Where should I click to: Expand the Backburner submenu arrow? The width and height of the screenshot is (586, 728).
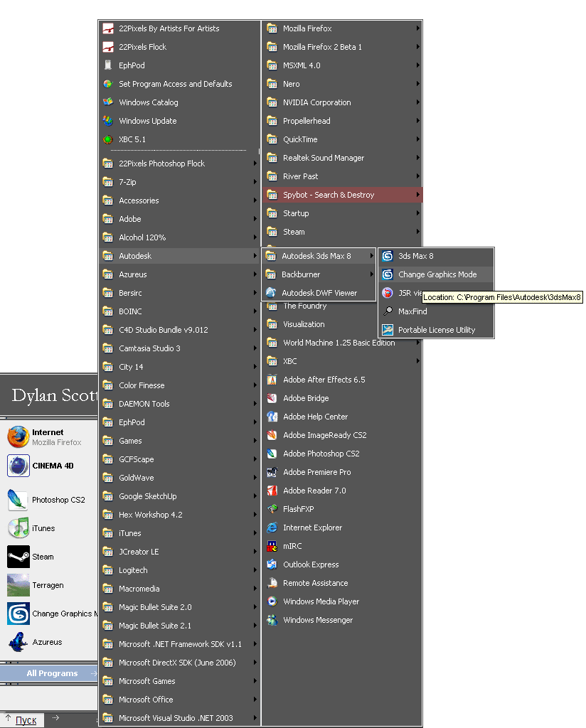coord(371,274)
